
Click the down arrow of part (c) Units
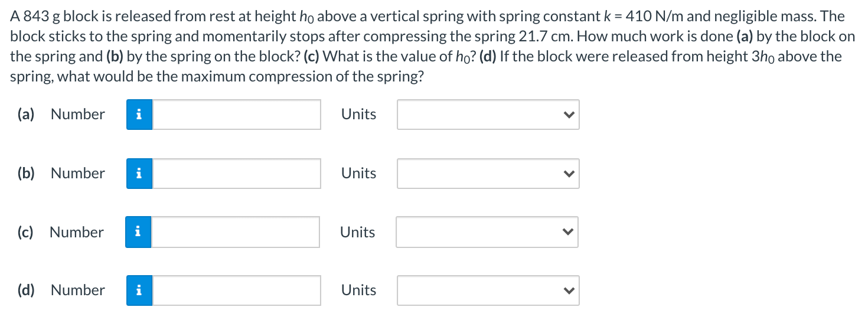[567, 233]
